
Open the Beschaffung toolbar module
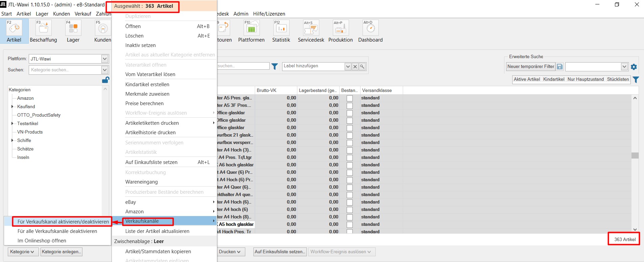[43, 31]
